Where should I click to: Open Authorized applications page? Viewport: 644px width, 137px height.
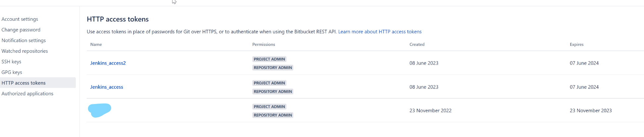pyautogui.click(x=27, y=93)
